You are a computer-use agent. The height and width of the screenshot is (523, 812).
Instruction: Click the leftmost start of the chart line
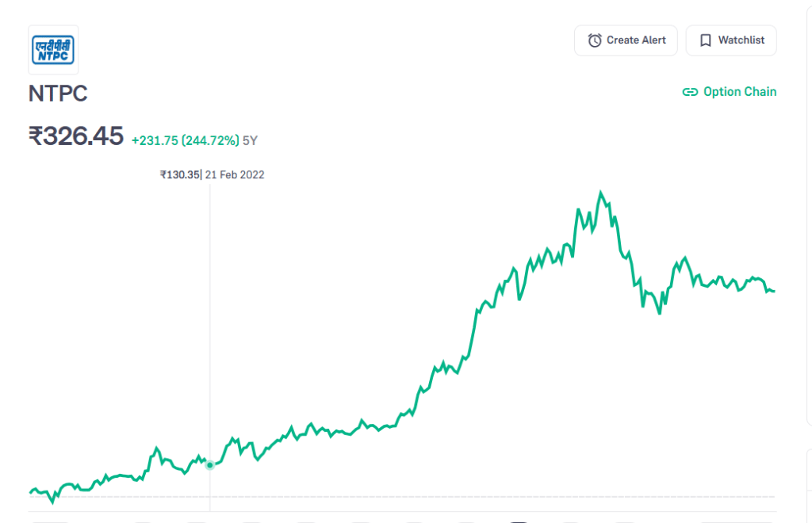[x=30, y=493]
